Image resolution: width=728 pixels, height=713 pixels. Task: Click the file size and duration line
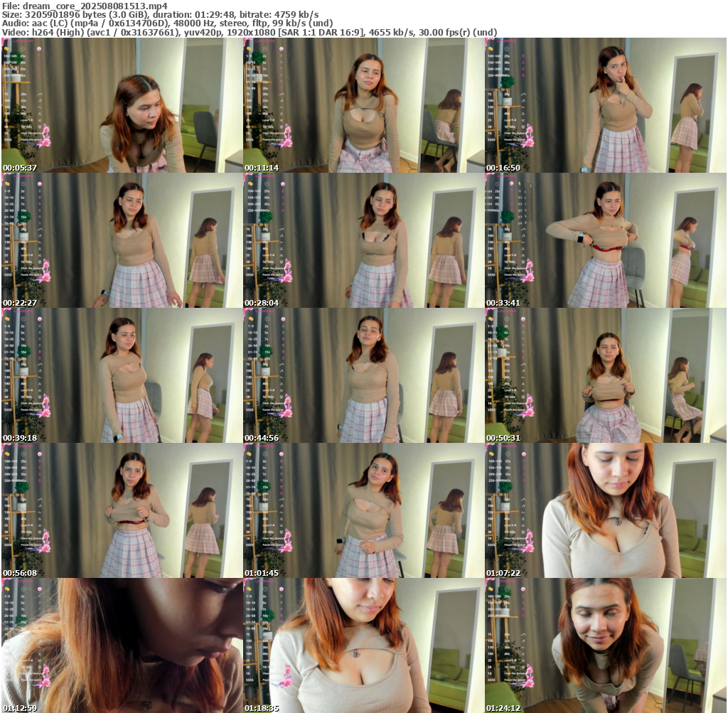160,14
